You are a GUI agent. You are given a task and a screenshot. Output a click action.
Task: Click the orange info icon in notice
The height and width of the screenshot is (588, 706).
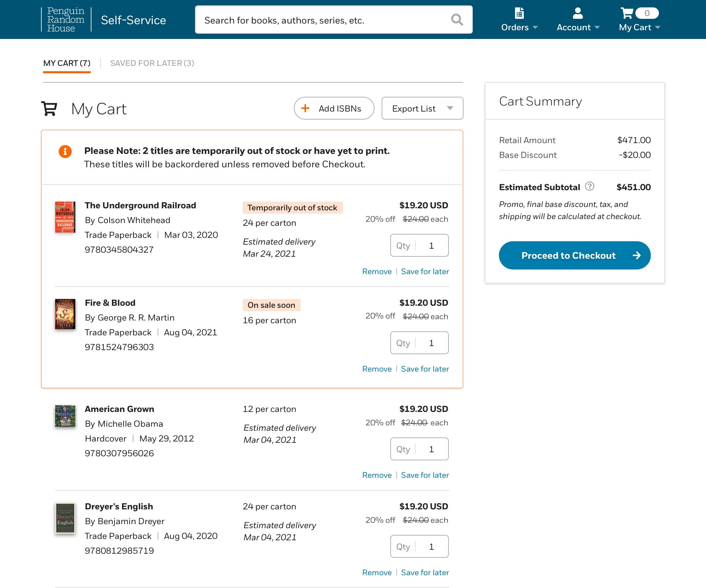point(65,152)
